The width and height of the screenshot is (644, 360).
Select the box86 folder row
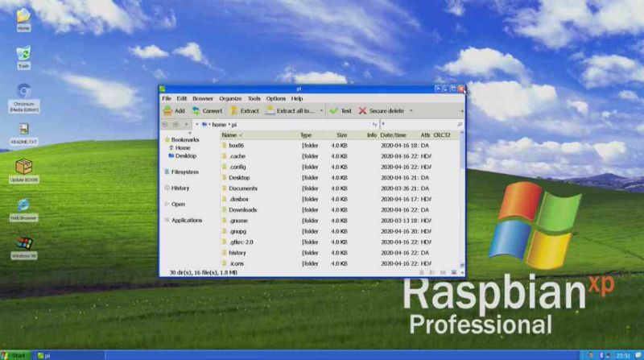(340, 146)
